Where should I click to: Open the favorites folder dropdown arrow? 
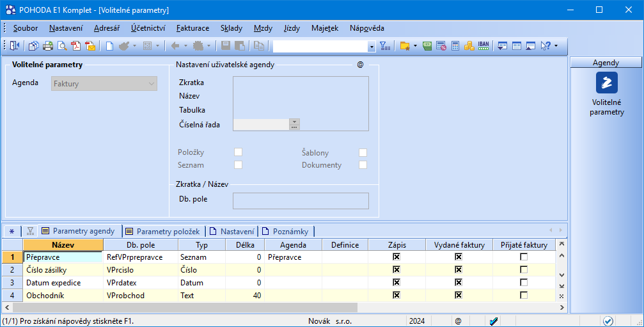click(415, 46)
